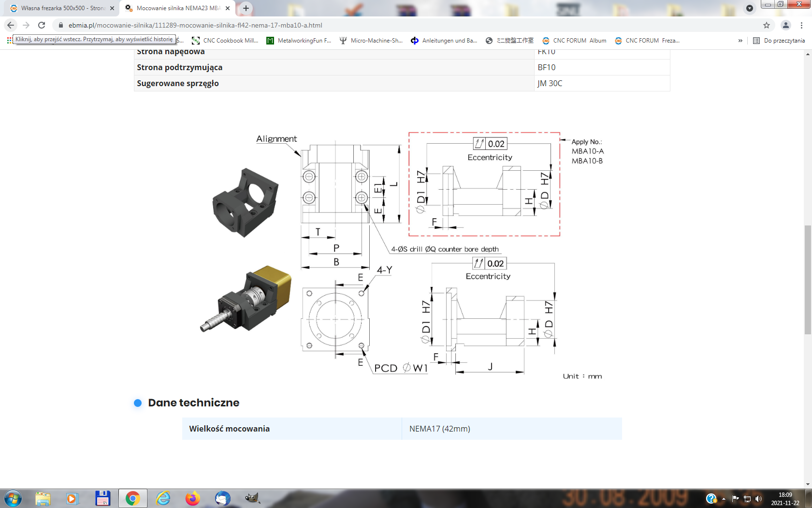
Task: Reload the ebmia.pl page
Action: coord(42,25)
